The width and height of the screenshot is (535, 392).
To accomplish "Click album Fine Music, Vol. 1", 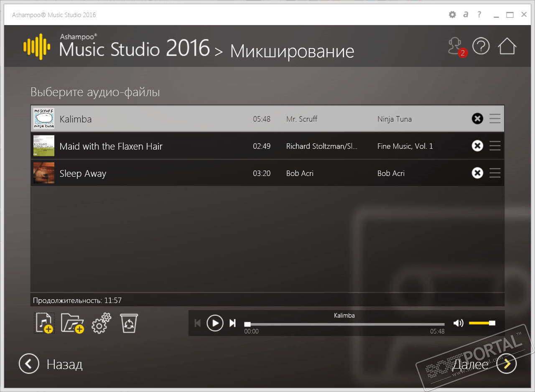I will [x=405, y=146].
